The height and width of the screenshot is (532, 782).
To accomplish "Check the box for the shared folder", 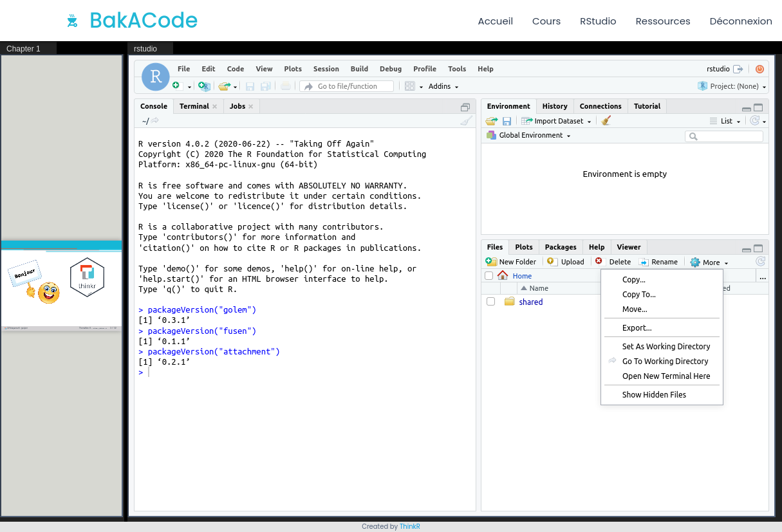I will (x=491, y=302).
